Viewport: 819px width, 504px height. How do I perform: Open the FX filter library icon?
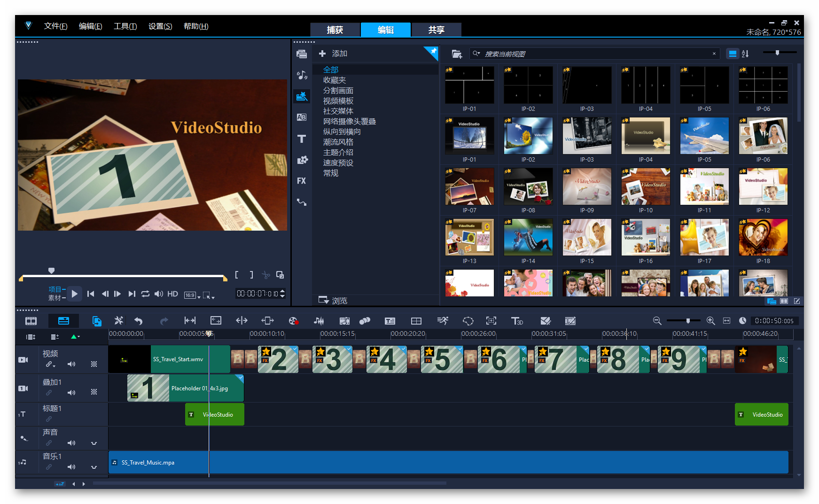click(x=302, y=181)
